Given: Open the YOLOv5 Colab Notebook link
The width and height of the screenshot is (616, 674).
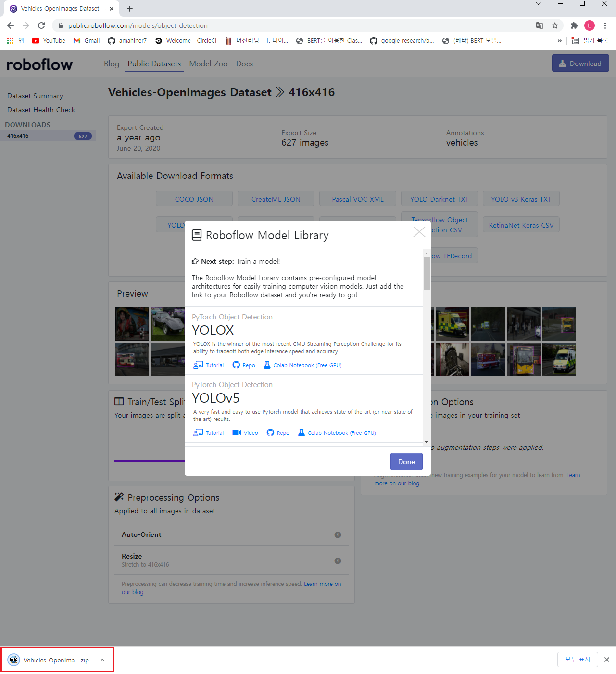Looking at the screenshot, I should pyautogui.click(x=337, y=433).
